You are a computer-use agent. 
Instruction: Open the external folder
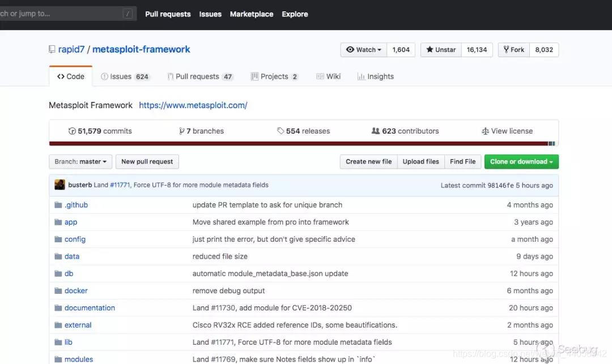tap(78, 325)
